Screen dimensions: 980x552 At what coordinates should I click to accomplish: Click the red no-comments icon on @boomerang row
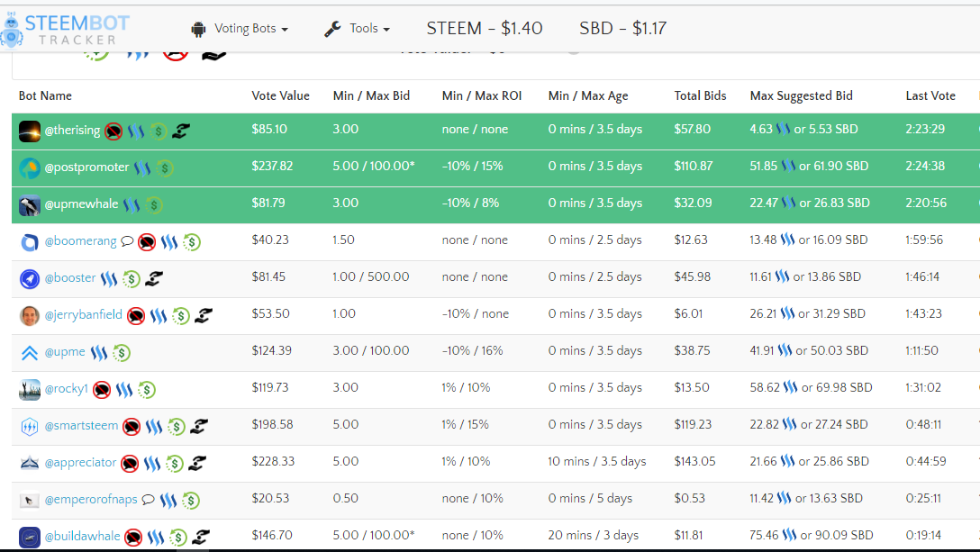[x=147, y=242]
